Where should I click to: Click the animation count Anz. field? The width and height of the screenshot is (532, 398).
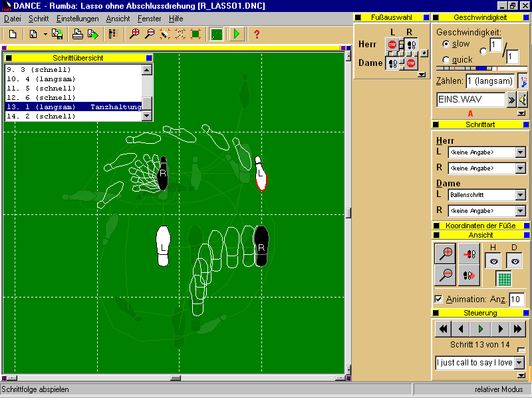click(517, 299)
